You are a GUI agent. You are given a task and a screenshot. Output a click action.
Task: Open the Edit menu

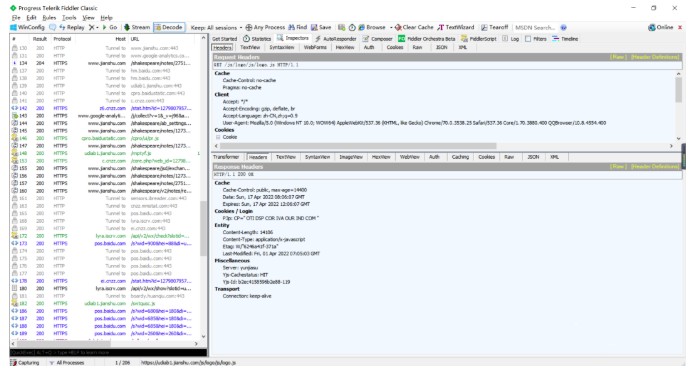(x=32, y=18)
